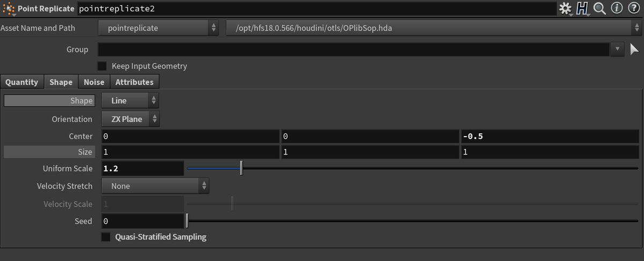Image resolution: width=644 pixels, height=261 pixels.
Task: Click the Group input field
Action: [354, 49]
